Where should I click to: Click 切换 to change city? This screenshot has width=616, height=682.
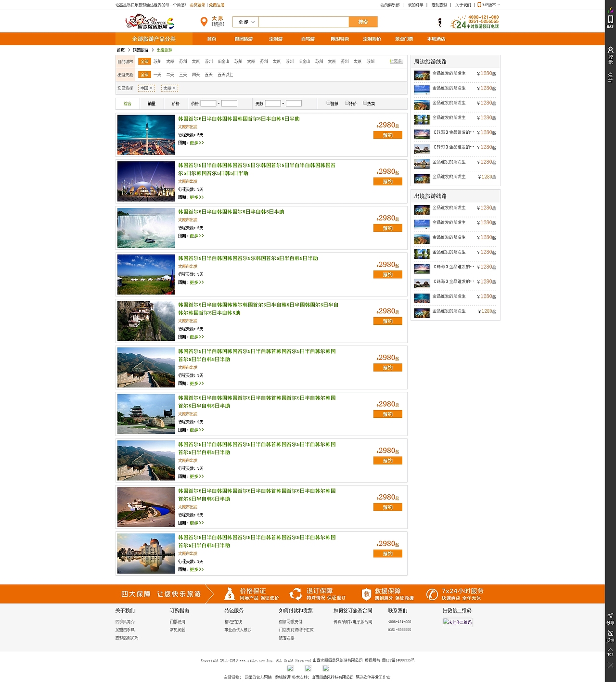(218, 24)
